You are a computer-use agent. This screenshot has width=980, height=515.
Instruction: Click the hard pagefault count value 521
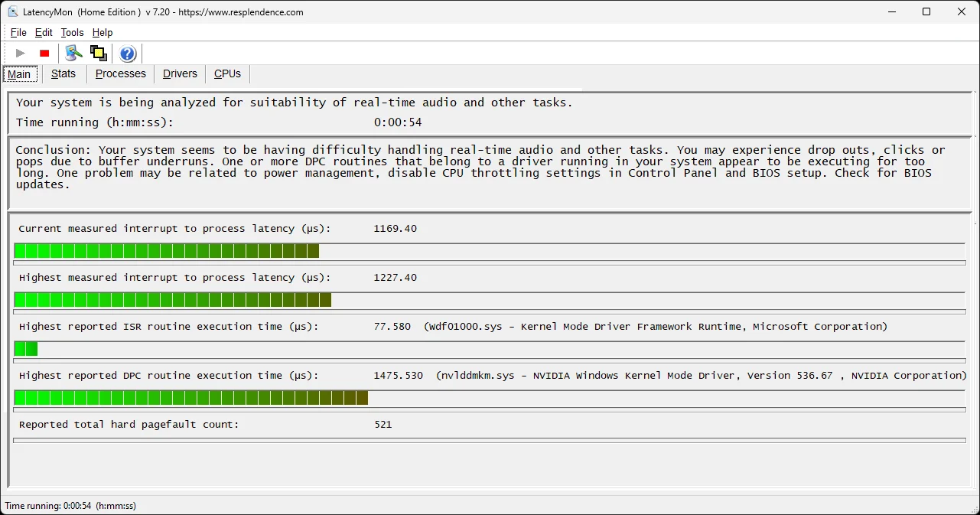click(383, 425)
